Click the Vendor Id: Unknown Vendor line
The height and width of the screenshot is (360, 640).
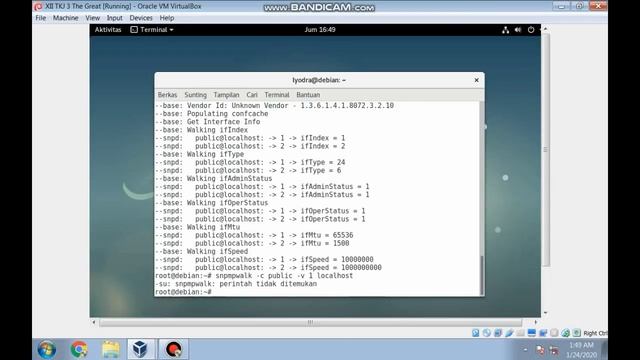pyautogui.click(x=274, y=105)
